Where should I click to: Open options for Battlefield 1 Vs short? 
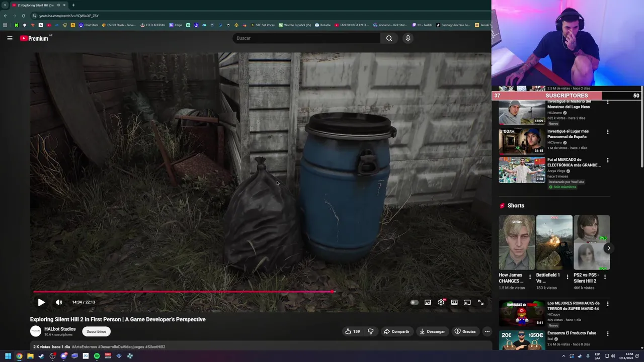click(568, 277)
